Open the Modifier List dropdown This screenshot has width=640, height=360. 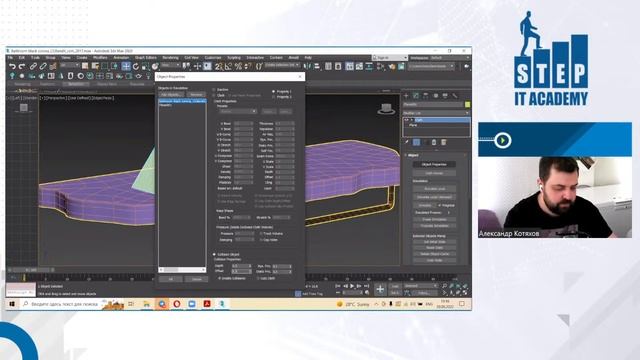tap(436, 113)
